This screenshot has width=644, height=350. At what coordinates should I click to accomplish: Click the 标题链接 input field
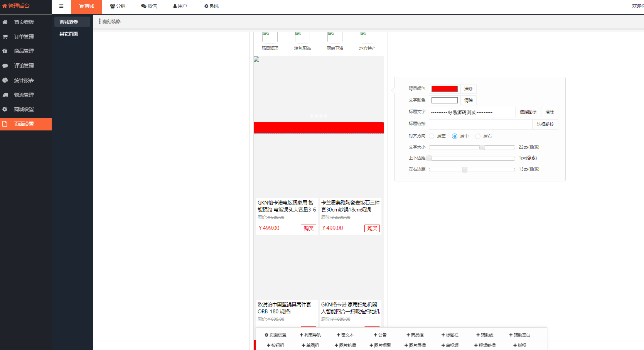(480, 124)
